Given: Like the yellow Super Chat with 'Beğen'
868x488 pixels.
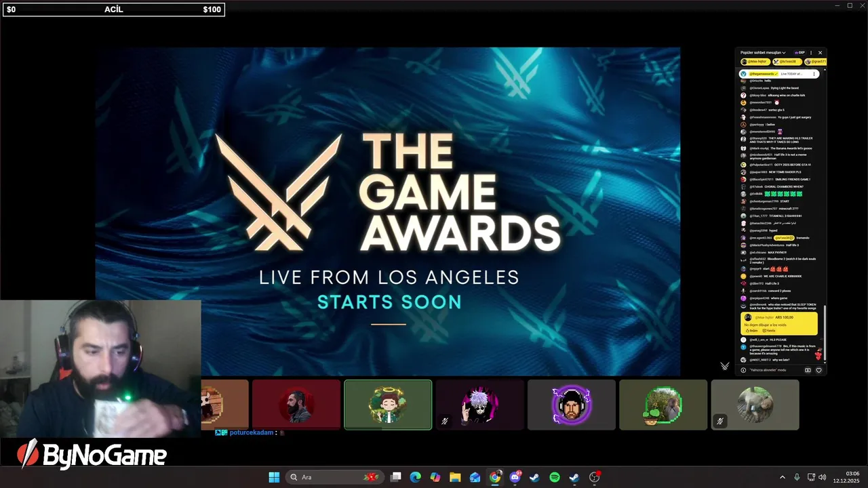Looking at the screenshot, I should 751,330.
